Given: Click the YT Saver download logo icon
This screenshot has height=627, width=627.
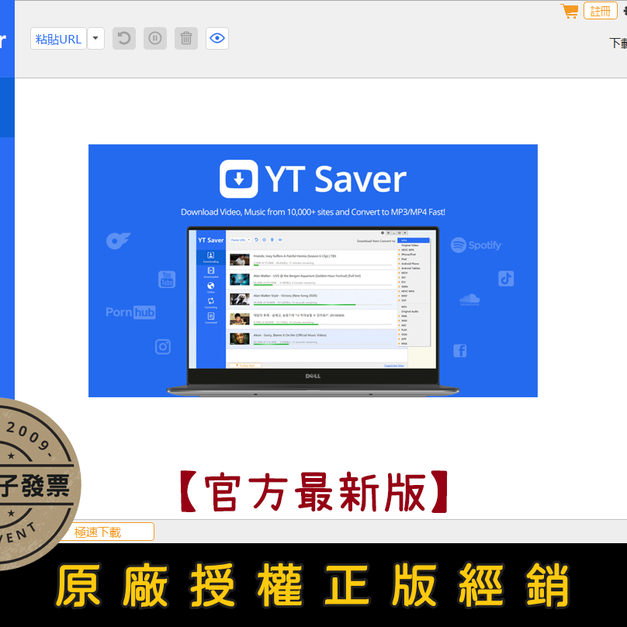Looking at the screenshot, I should tap(239, 179).
